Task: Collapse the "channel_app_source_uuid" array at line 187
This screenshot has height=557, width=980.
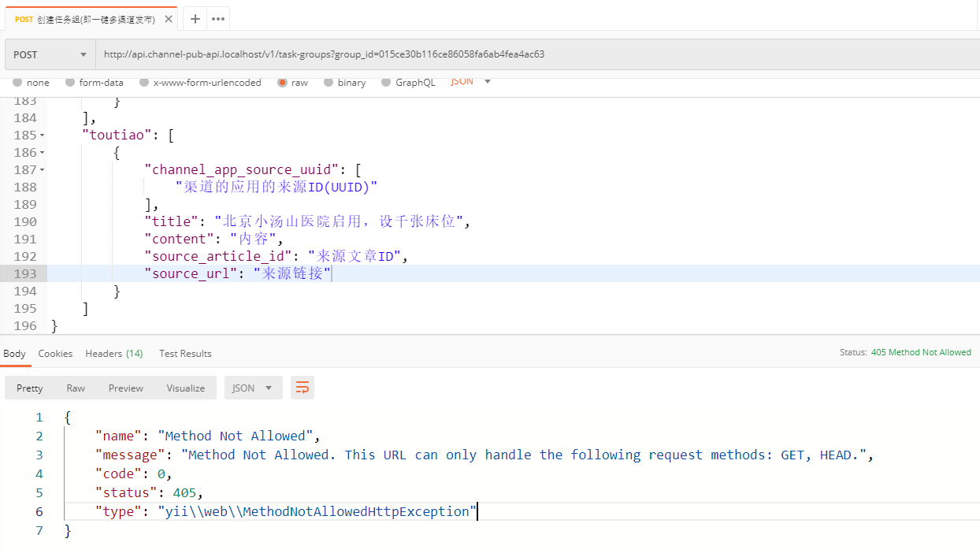Action: coord(43,170)
